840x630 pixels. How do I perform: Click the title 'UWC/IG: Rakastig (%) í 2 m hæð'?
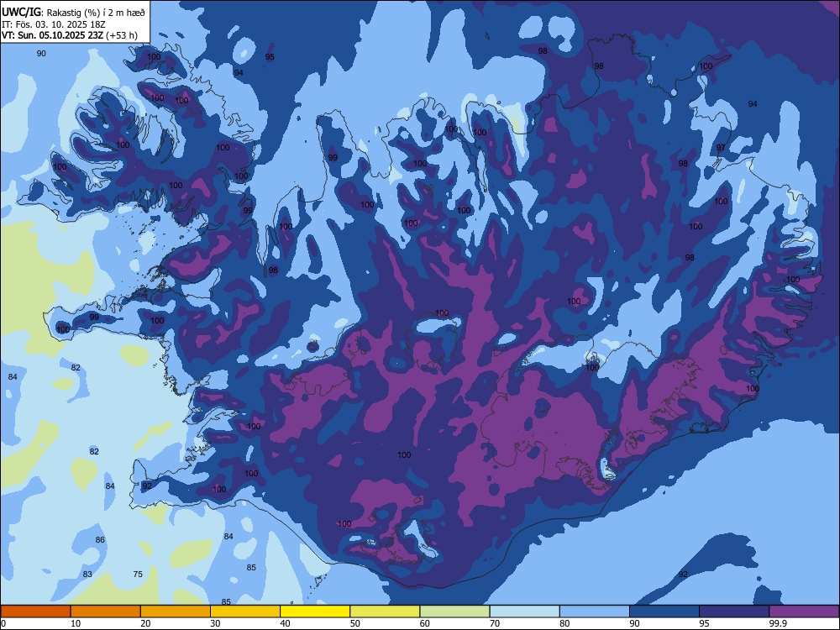(73, 13)
